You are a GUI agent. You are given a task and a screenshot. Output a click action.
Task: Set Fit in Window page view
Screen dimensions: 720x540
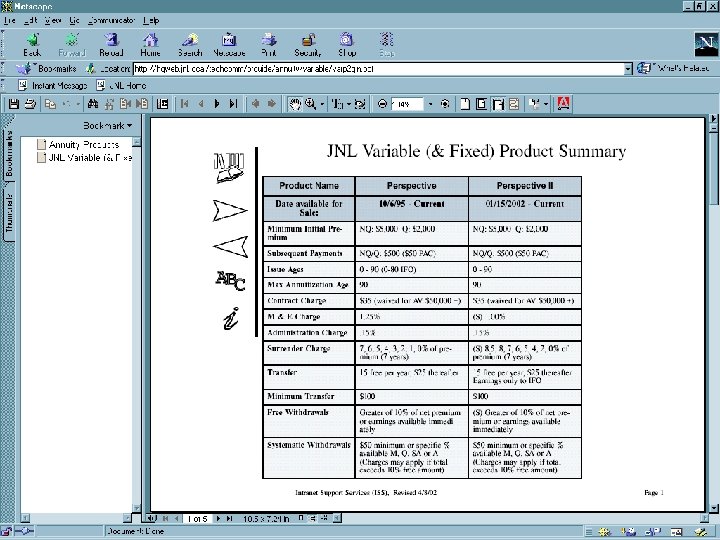point(481,104)
